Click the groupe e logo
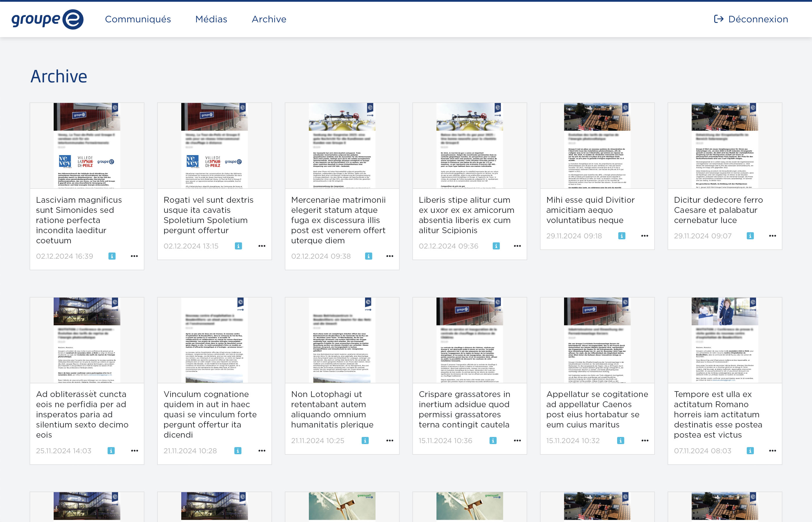 48,19
